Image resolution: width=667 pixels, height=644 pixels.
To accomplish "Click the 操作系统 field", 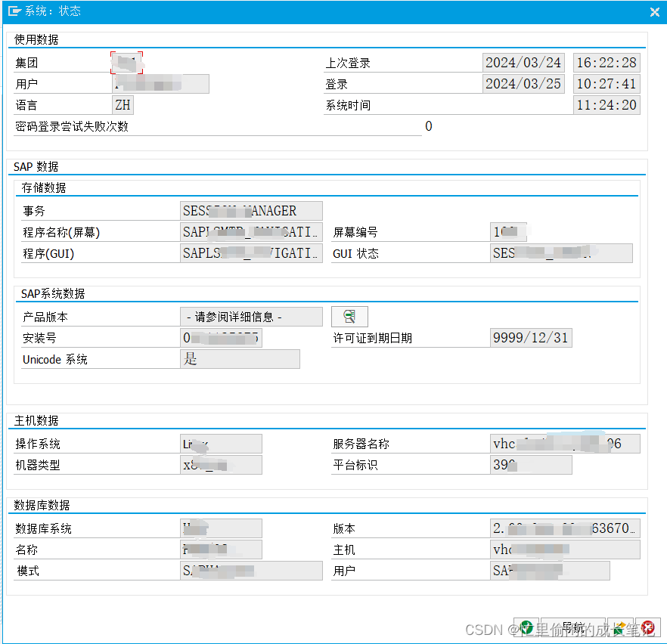I will click(x=221, y=444).
